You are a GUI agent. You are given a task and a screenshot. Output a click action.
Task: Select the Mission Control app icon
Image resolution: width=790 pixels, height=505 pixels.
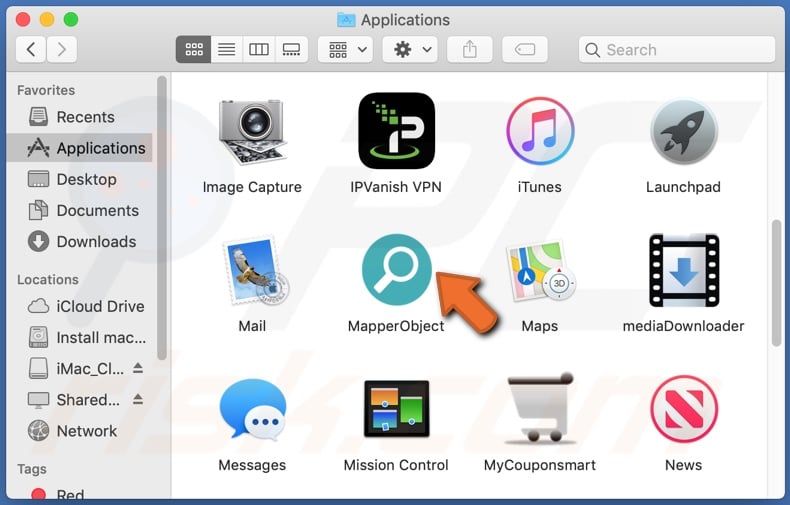click(397, 409)
